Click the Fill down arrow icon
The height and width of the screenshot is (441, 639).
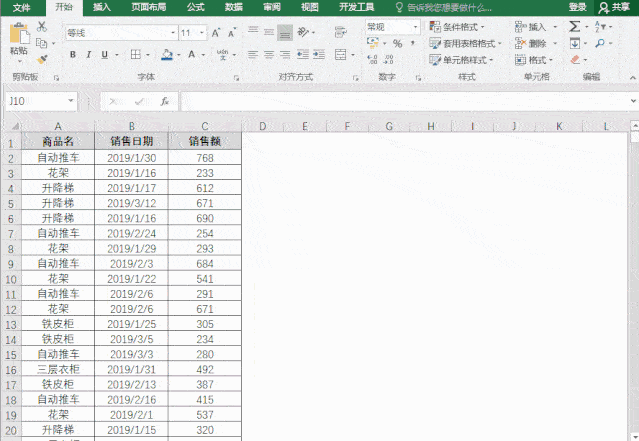point(575,43)
